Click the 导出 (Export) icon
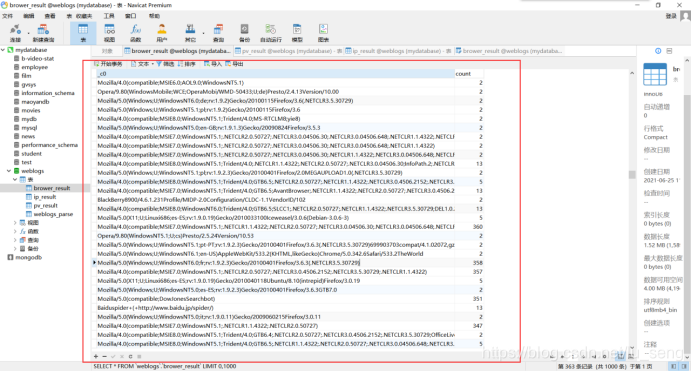The width and height of the screenshot is (692, 371). [x=234, y=64]
